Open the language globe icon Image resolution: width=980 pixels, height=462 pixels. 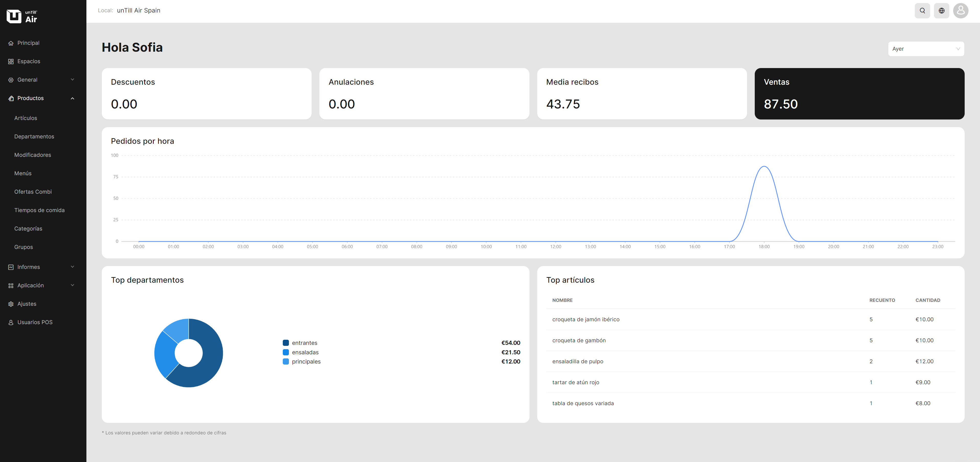coord(941,11)
